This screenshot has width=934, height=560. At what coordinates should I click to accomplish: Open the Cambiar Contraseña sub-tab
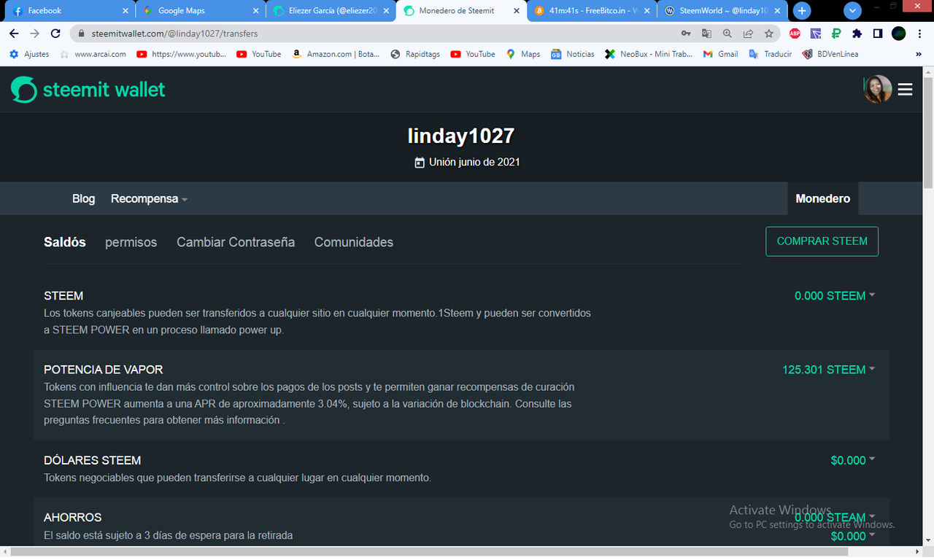[x=236, y=242]
